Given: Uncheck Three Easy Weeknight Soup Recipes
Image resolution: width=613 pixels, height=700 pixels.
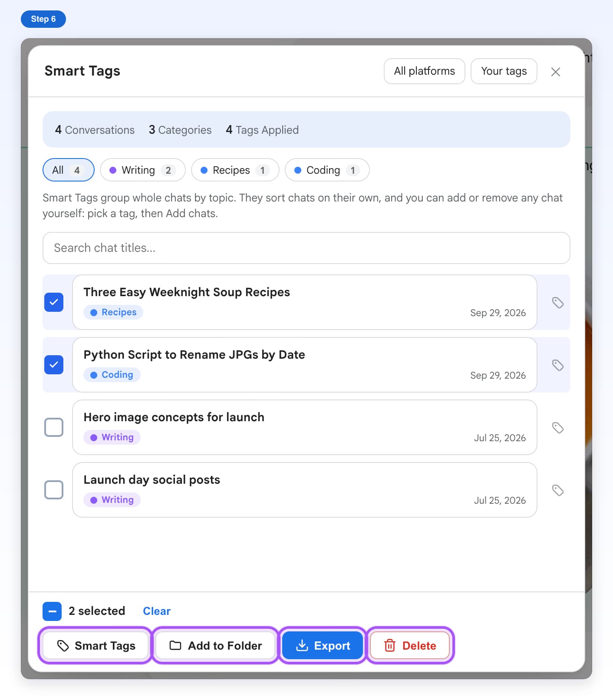Looking at the screenshot, I should pos(54,302).
